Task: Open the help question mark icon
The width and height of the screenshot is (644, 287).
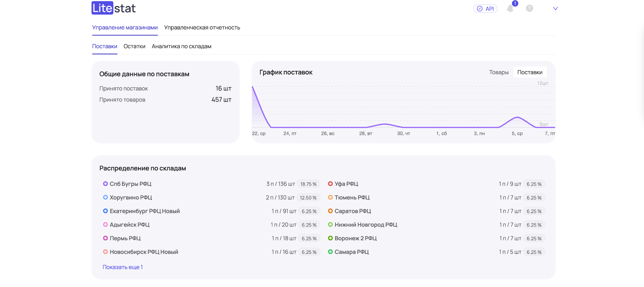Action: pos(530,8)
